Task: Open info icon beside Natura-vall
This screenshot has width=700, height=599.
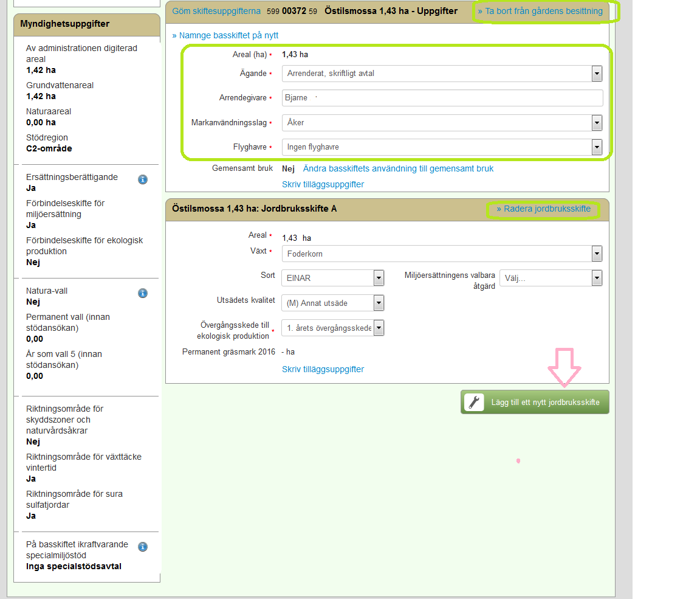Action: [x=142, y=293]
